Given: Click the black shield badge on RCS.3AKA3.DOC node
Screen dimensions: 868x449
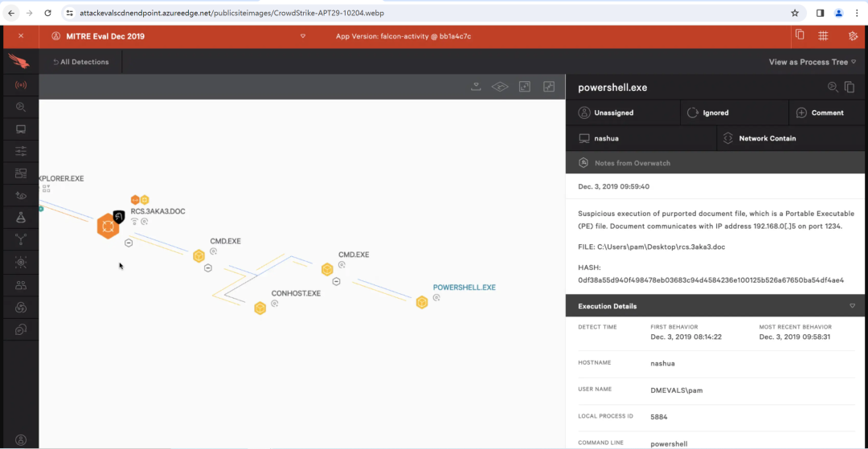Looking at the screenshot, I should click(x=118, y=217).
